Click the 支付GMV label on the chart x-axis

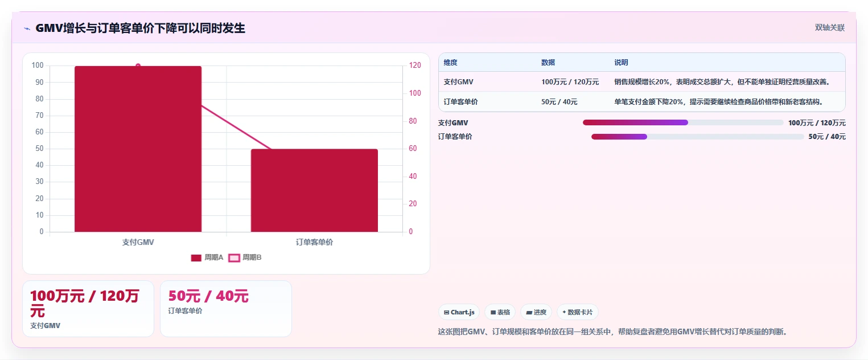(138, 242)
